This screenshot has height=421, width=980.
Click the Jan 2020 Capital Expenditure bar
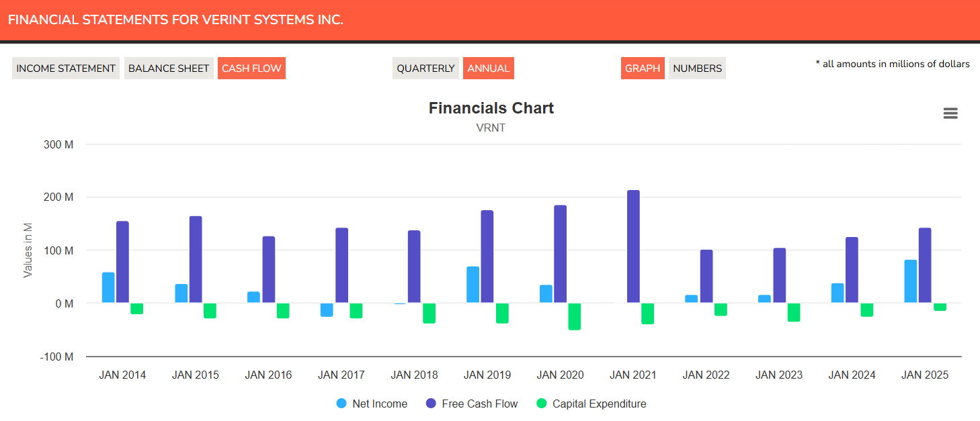point(575,316)
